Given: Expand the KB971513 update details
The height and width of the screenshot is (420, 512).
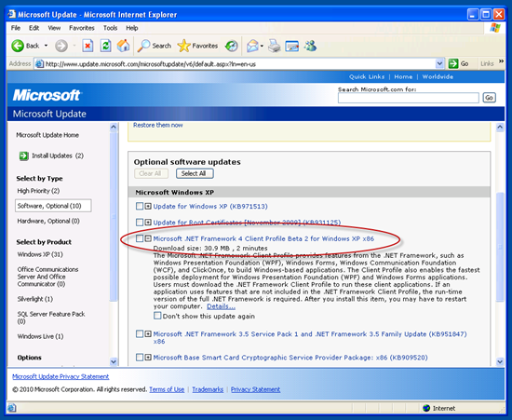Looking at the screenshot, I should 148,206.
